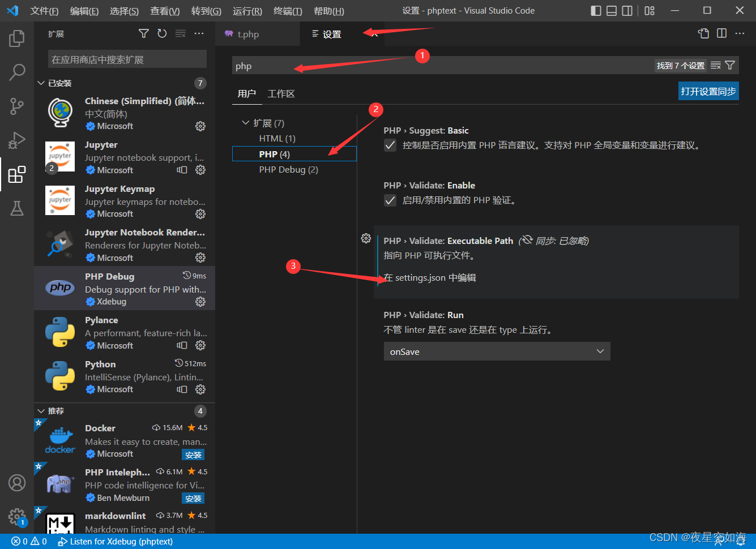Open the PHP Validate Run onSave dropdown
Screen dimensions: 756x549
[497, 351]
